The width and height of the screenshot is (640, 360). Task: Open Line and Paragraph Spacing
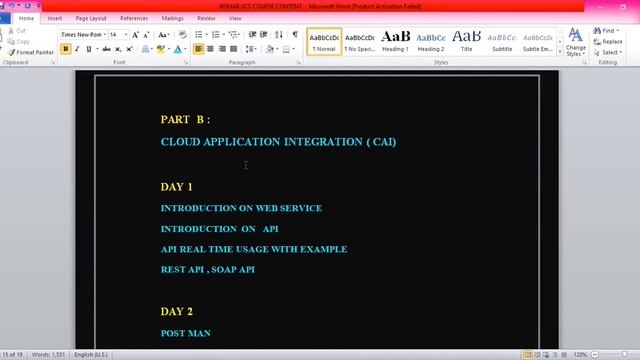[249, 49]
